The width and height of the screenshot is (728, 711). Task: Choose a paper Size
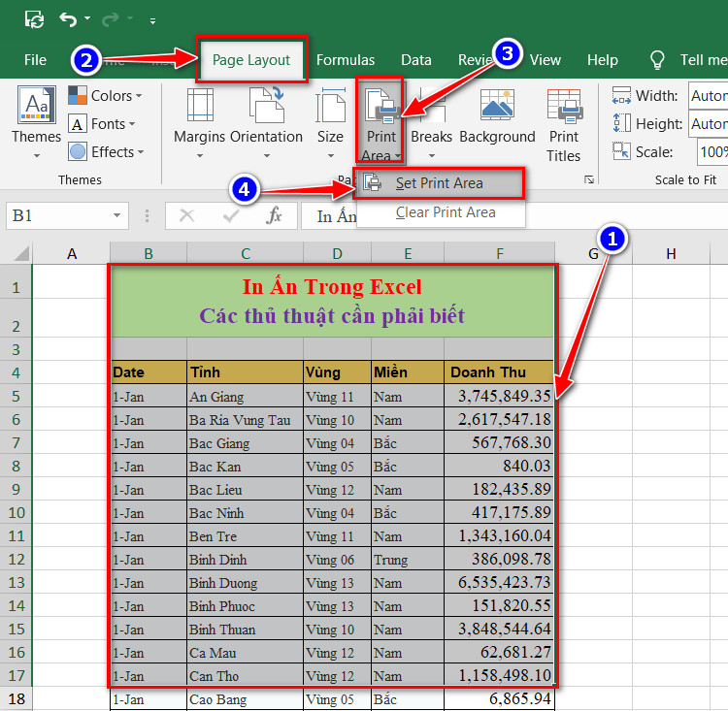click(331, 123)
